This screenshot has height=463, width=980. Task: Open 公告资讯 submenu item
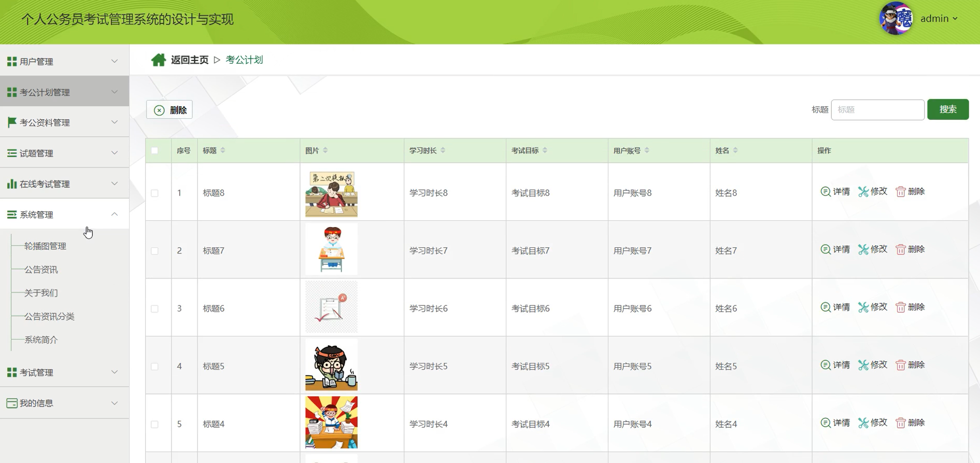41,270
